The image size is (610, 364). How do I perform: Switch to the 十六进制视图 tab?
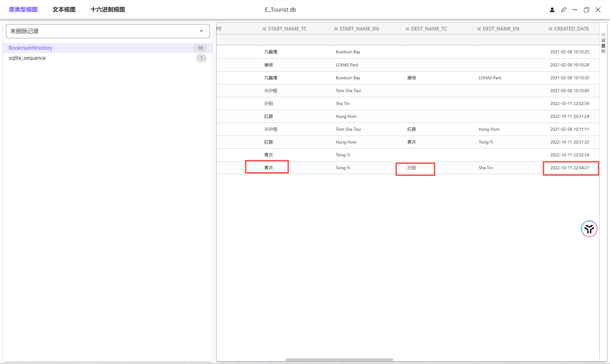[x=108, y=10]
